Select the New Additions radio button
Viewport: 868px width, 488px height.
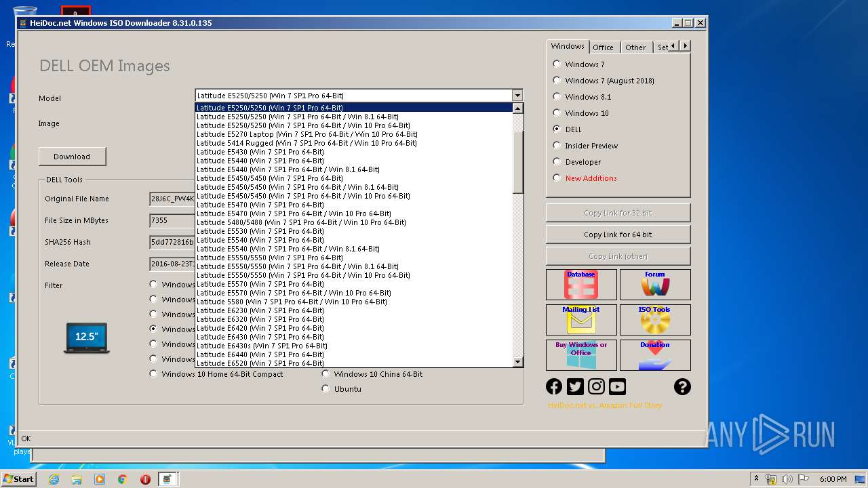[557, 178]
